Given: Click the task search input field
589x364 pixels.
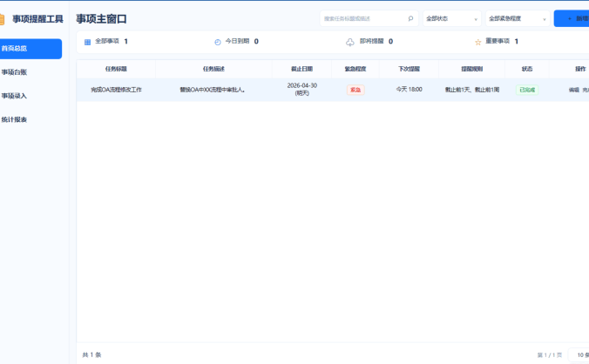Looking at the screenshot, I should pos(369,18).
